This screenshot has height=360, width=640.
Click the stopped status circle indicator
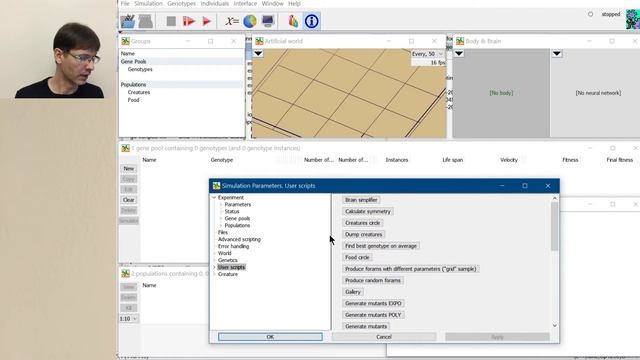point(590,14)
